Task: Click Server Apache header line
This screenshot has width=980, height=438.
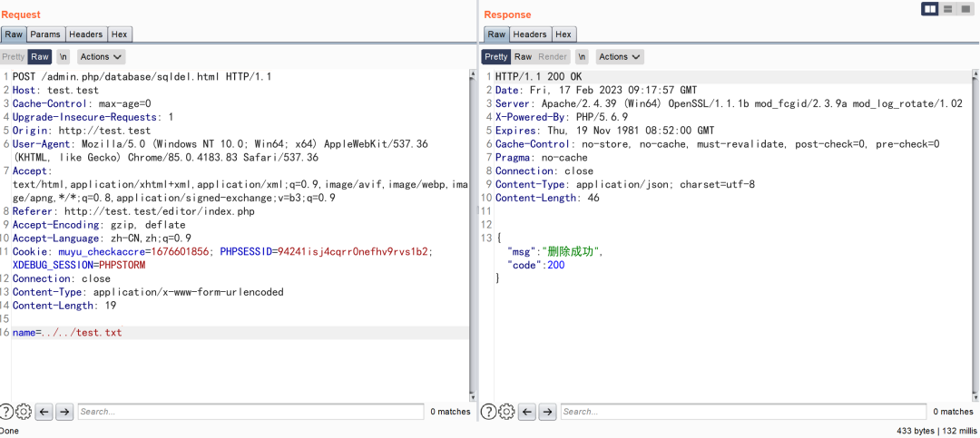Action: [729, 103]
